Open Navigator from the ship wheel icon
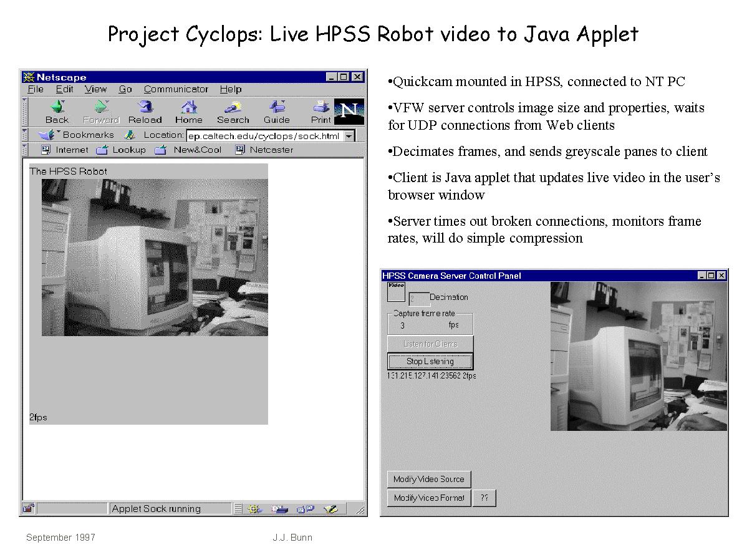The image size is (747, 560). click(254, 509)
